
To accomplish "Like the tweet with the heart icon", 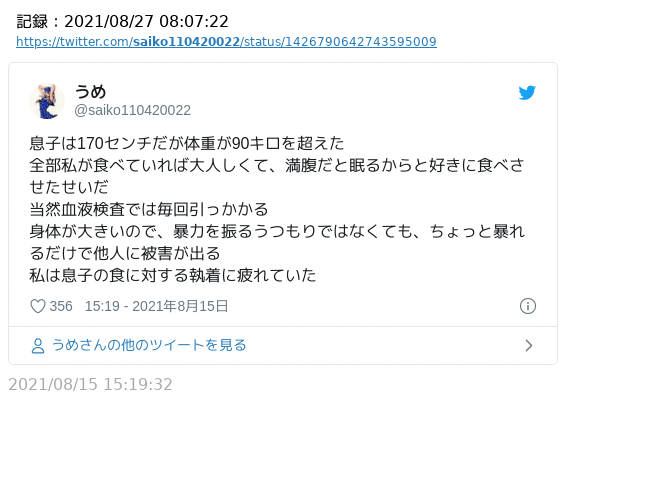I will tap(38, 306).
